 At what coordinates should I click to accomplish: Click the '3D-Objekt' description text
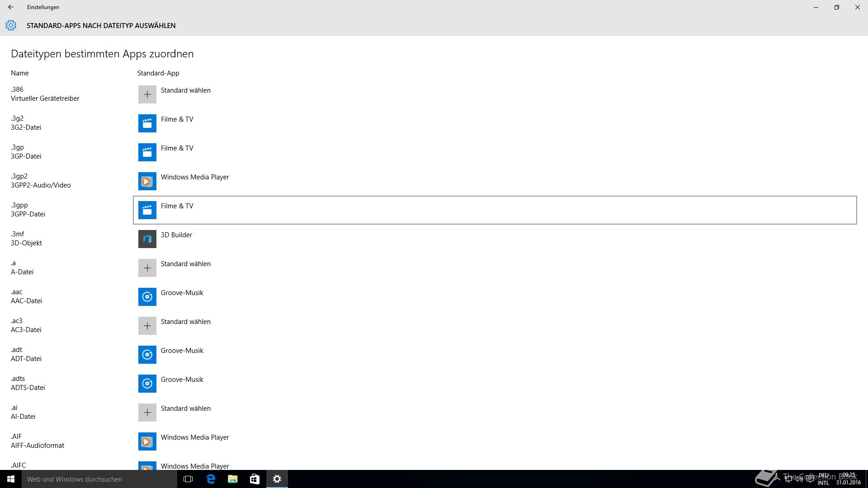tap(26, 243)
